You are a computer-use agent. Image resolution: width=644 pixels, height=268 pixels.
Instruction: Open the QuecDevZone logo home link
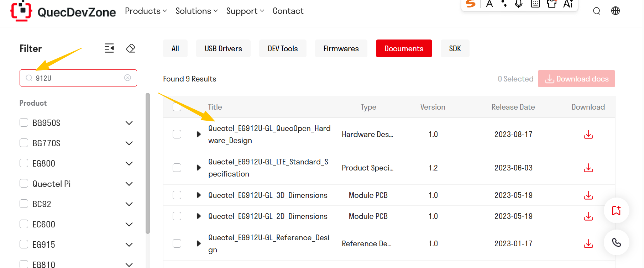click(63, 11)
